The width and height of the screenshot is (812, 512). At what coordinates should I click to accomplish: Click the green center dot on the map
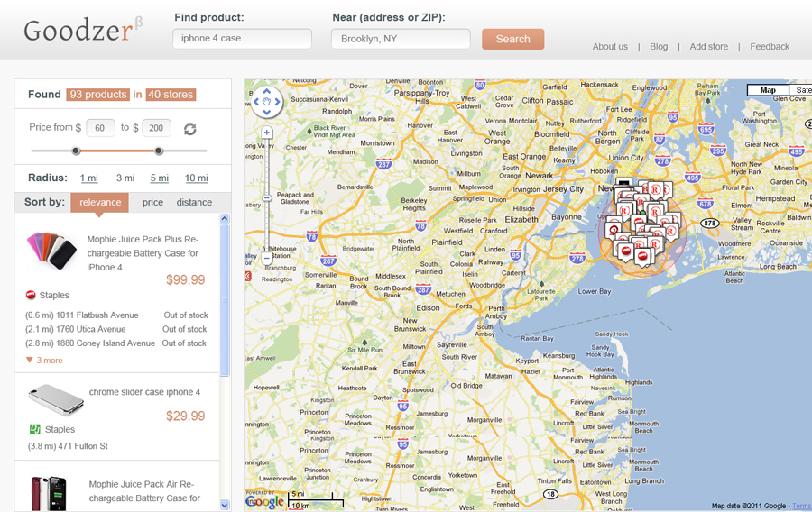642,212
